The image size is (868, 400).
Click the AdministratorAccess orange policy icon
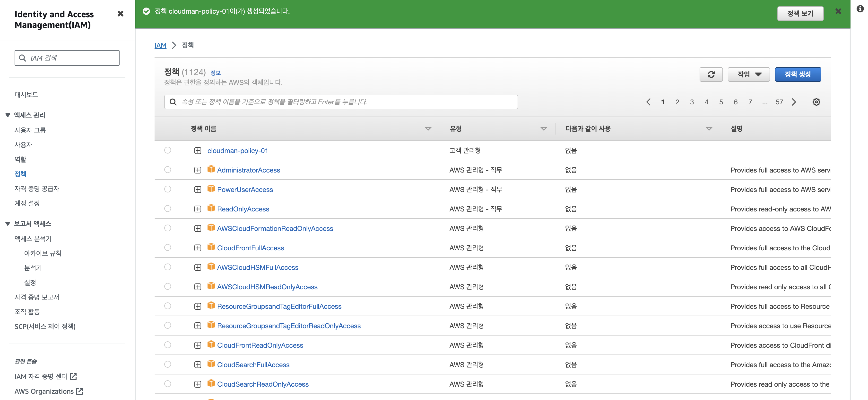[211, 169]
